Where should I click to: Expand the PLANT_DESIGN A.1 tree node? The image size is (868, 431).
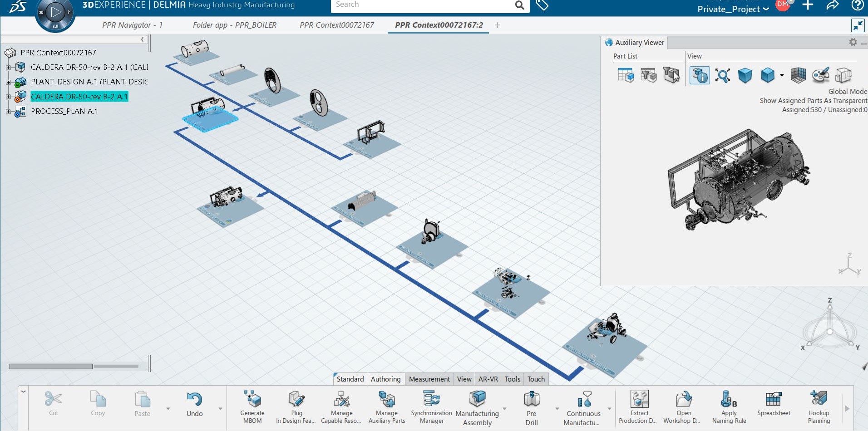pos(8,82)
